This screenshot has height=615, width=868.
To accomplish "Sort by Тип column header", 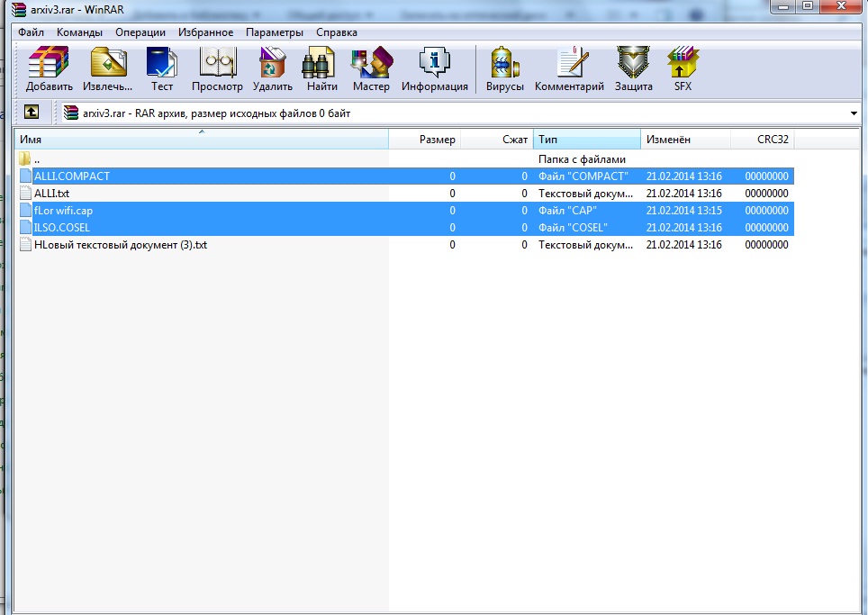I will (x=587, y=139).
